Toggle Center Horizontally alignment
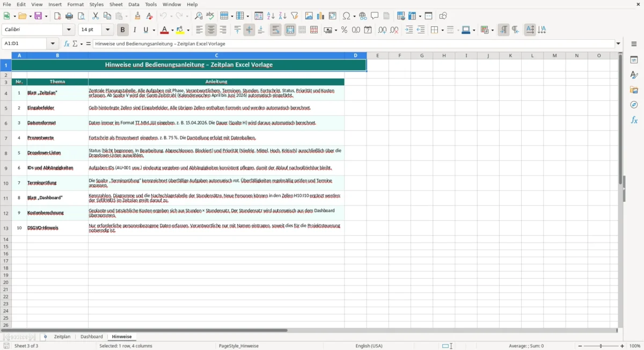 211,30
